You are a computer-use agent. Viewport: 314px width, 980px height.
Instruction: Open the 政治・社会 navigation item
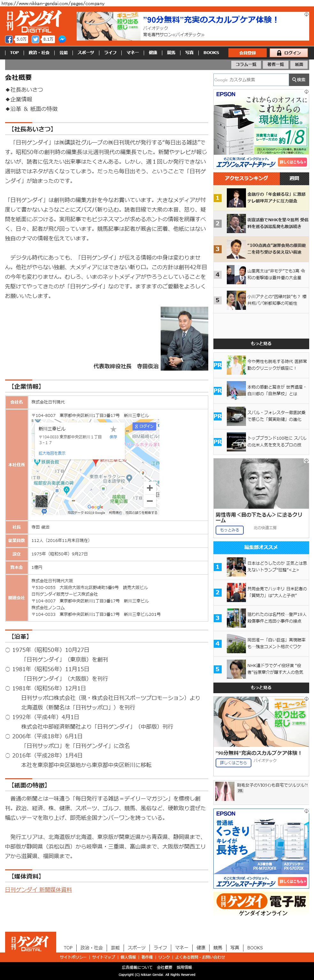point(39,52)
